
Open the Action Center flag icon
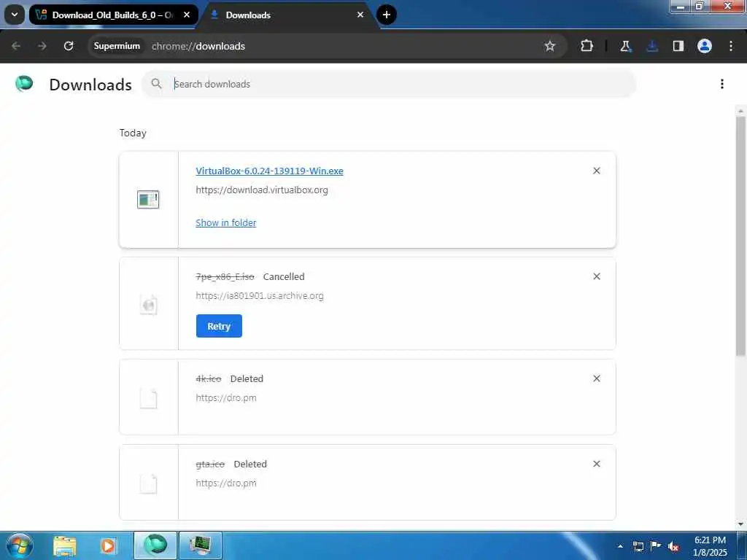[x=656, y=546]
